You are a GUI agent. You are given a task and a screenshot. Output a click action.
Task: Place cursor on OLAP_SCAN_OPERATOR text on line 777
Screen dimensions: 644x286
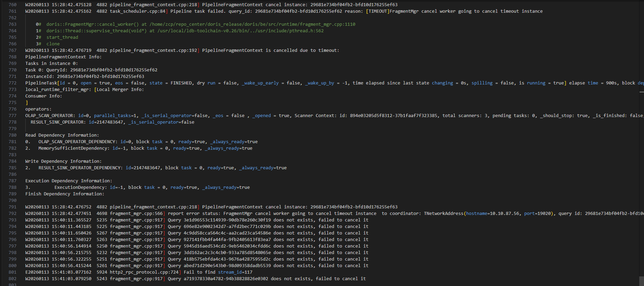(49, 116)
